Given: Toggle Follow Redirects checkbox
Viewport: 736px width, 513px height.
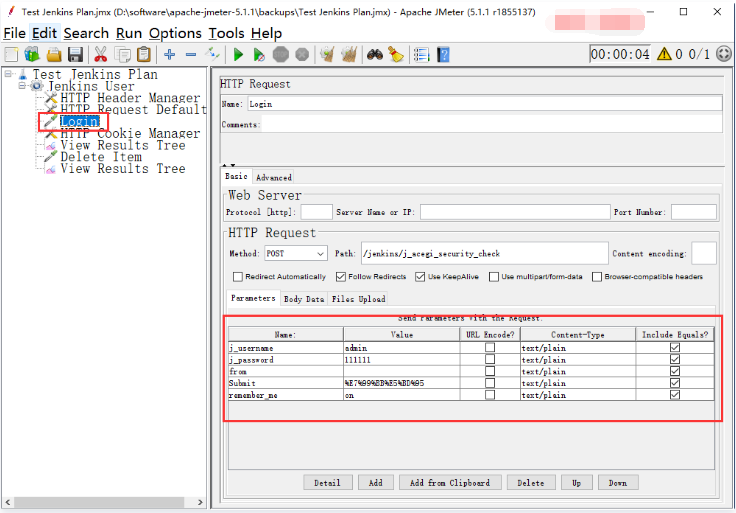Looking at the screenshot, I should click(341, 277).
